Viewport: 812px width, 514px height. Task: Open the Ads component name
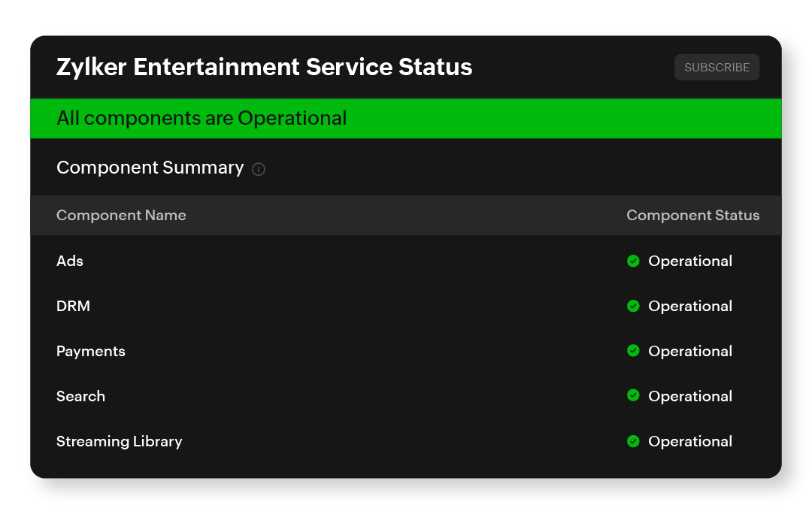coord(70,261)
